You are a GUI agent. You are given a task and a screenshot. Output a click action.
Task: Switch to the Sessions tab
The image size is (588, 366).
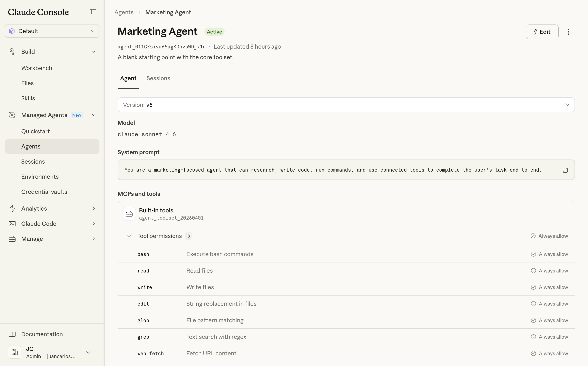click(x=158, y=78)
